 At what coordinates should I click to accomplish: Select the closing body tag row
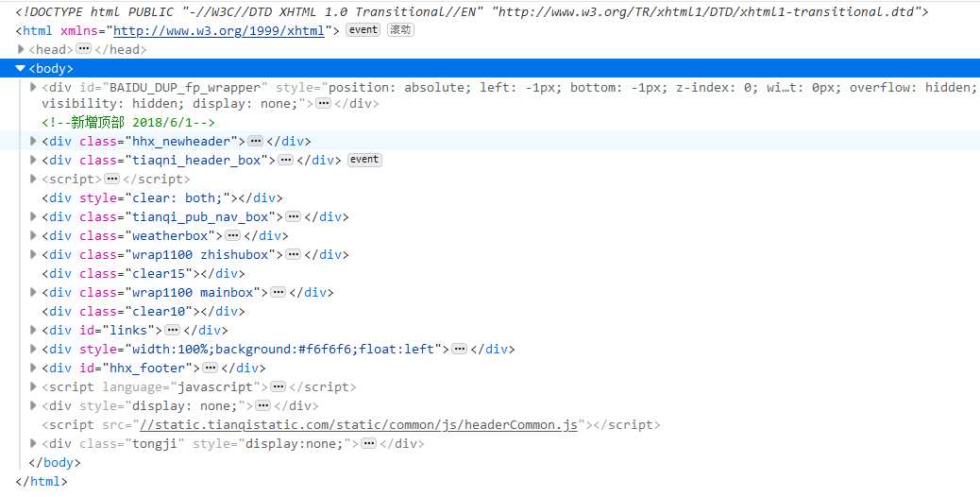[x=55, y=462]
